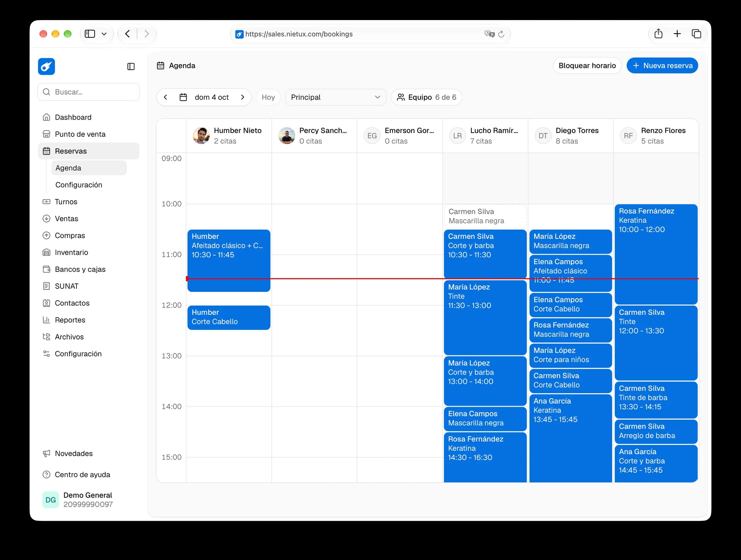The height and width of the screenshot is (560, 741).
Task: Toggle the browser sidebar button
Action: coord(90,34)
